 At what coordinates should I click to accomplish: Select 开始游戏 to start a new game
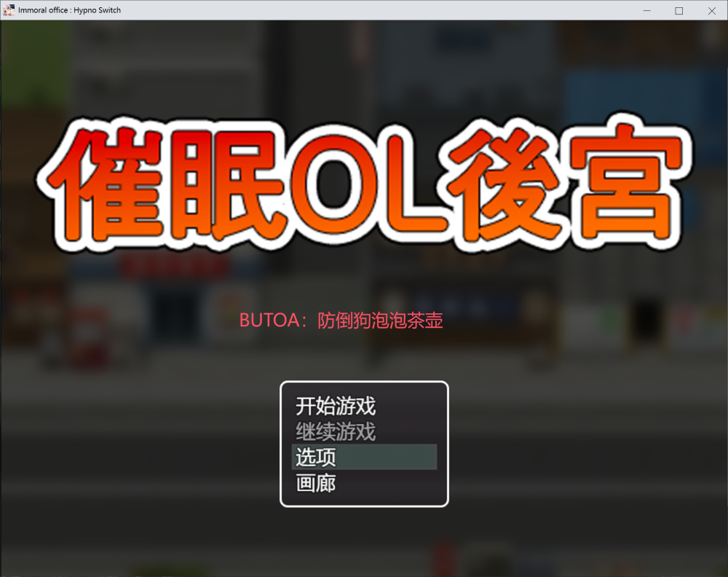(336, 406)
